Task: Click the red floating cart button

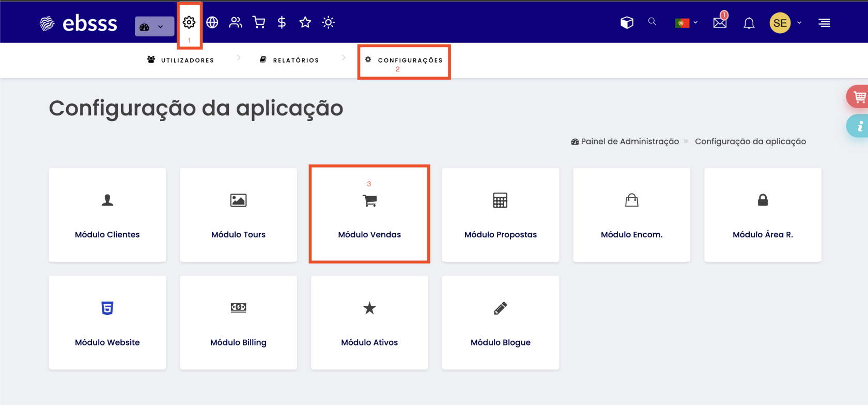Action: 858,97
